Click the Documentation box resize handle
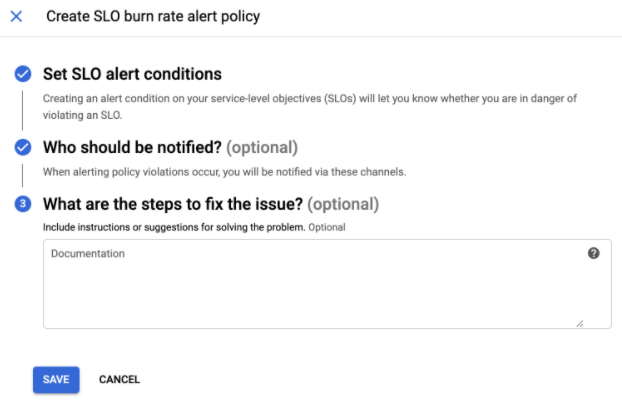Screen dimensions: 622x411 pyautogui.click(x=579, y=323)
